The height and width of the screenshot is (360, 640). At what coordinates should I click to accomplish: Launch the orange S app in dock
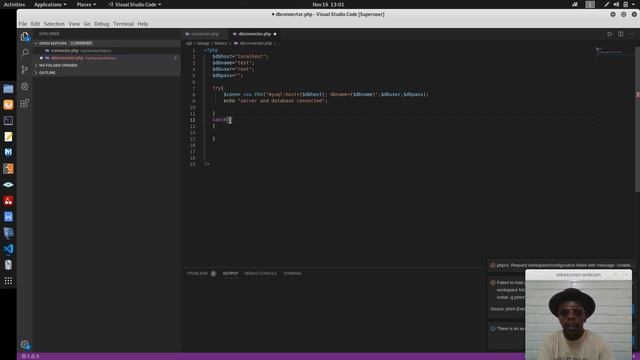8,169
